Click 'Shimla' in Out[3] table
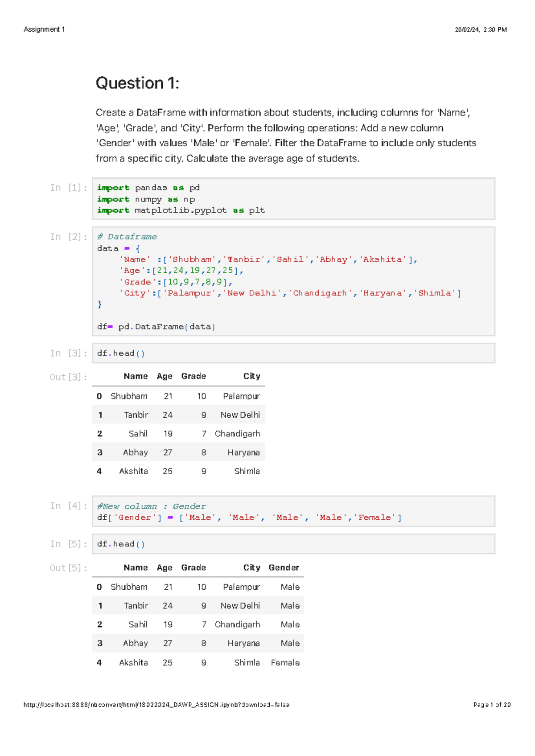This screenshot has width=535, height=756. click(x=247, y=471)
